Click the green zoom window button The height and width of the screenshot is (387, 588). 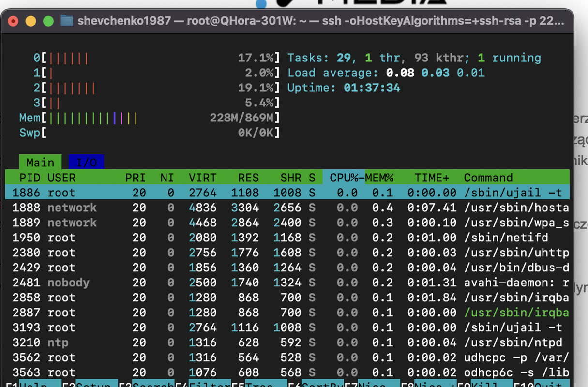point(48,21)
